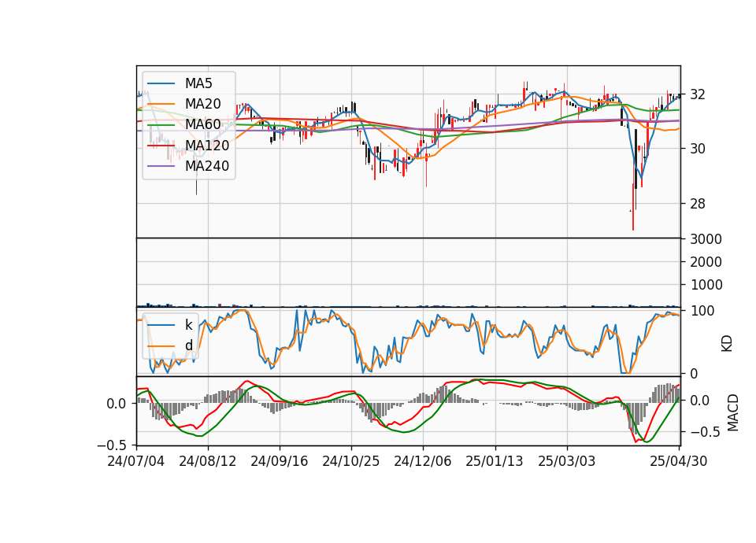756x543 pixels.
Task: Click the MA20 legend label
Action: pyautogui.click(x=202, y=104)
